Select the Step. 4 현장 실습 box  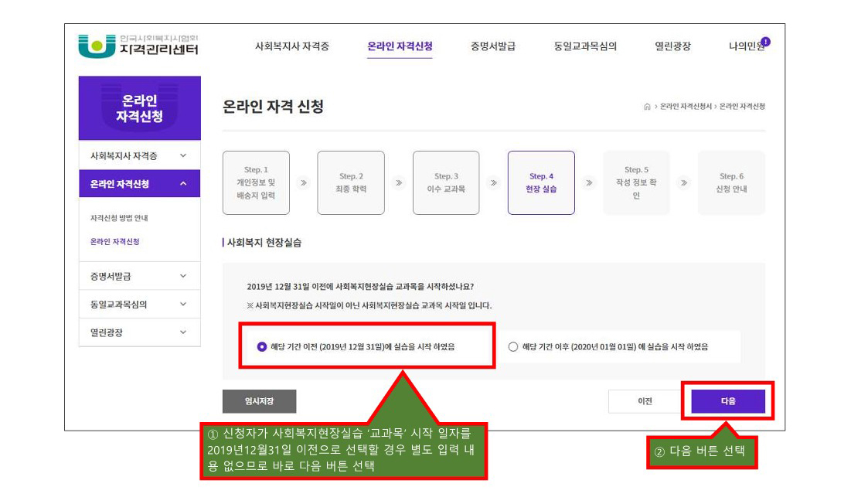pos(541,182)
